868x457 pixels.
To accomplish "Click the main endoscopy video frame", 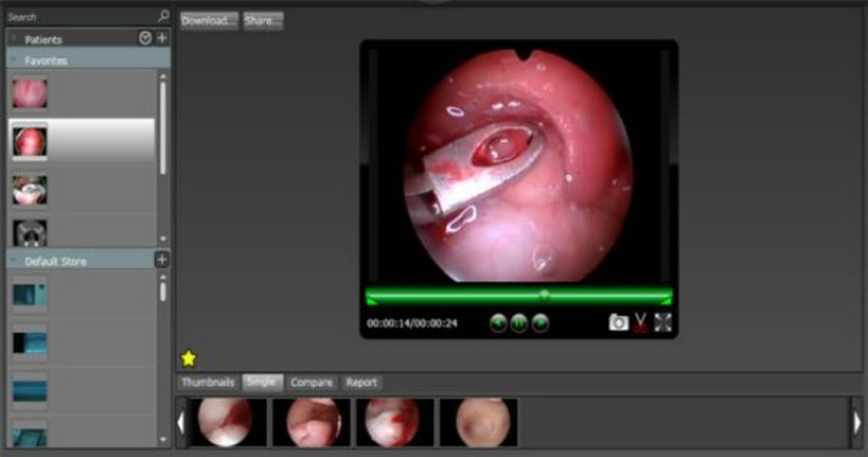I will (519, 165).
